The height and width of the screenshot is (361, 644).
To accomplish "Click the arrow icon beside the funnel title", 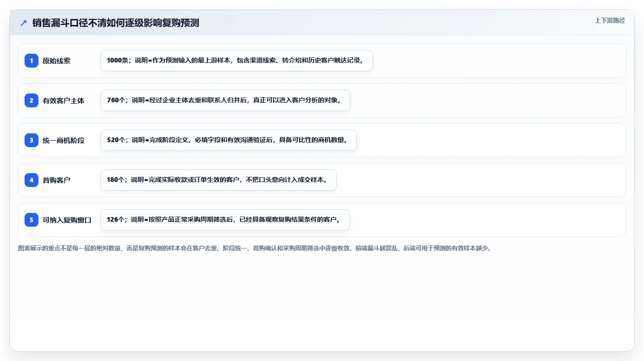I will pos(24,23).
